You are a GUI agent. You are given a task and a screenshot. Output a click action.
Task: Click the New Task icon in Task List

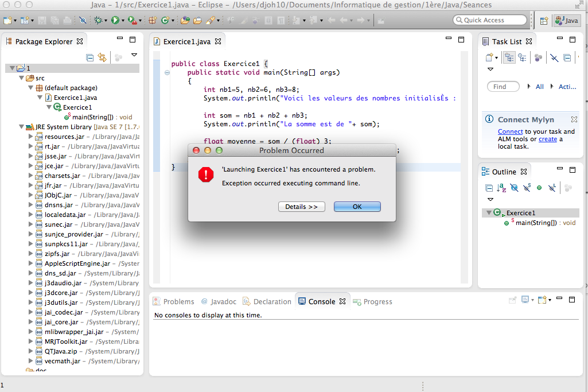[x=490, y=57]
